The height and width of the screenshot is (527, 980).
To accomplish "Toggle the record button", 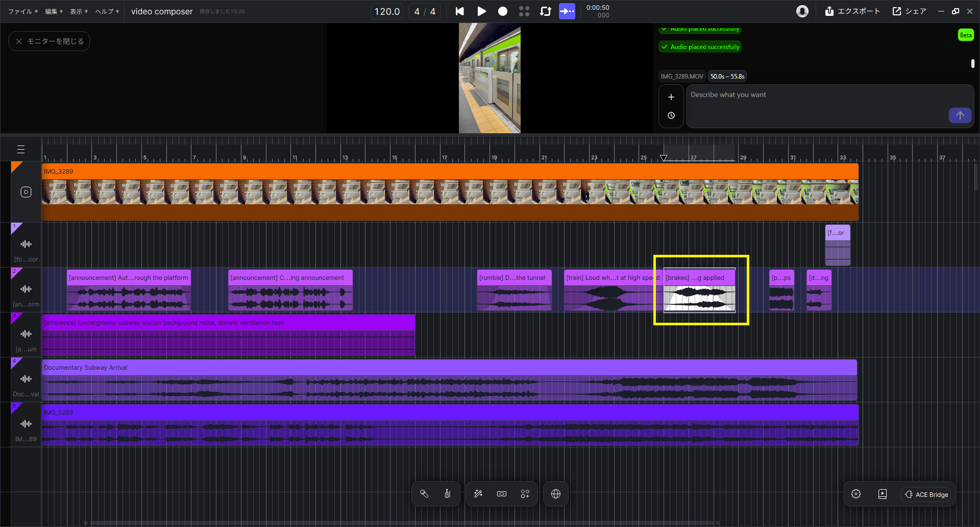I will tap(503, 11).
